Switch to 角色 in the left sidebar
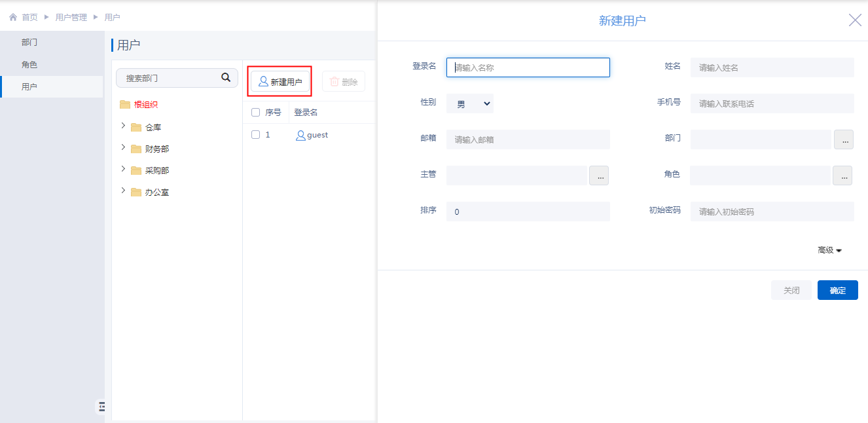The image size is (868, 423). coord(29,65)
